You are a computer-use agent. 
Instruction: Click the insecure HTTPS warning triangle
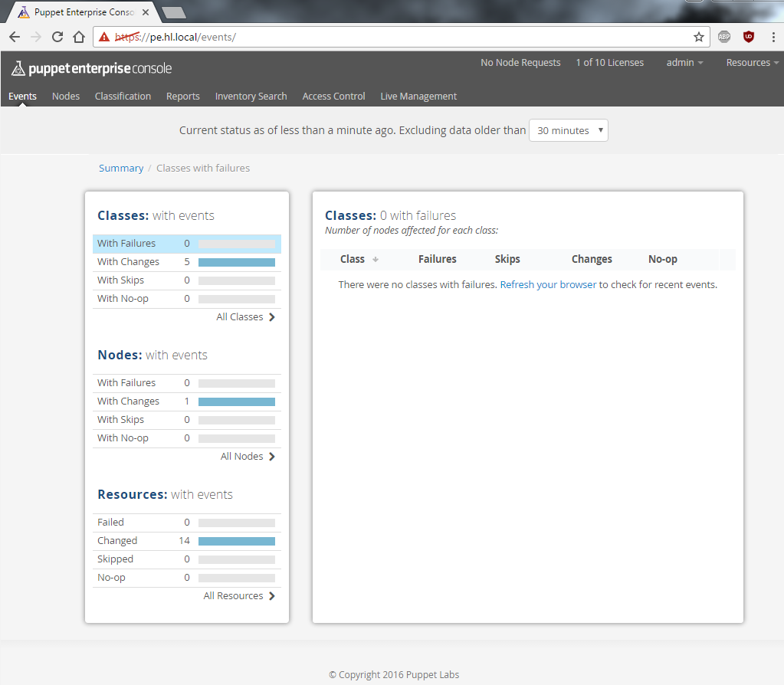point(104,37)
